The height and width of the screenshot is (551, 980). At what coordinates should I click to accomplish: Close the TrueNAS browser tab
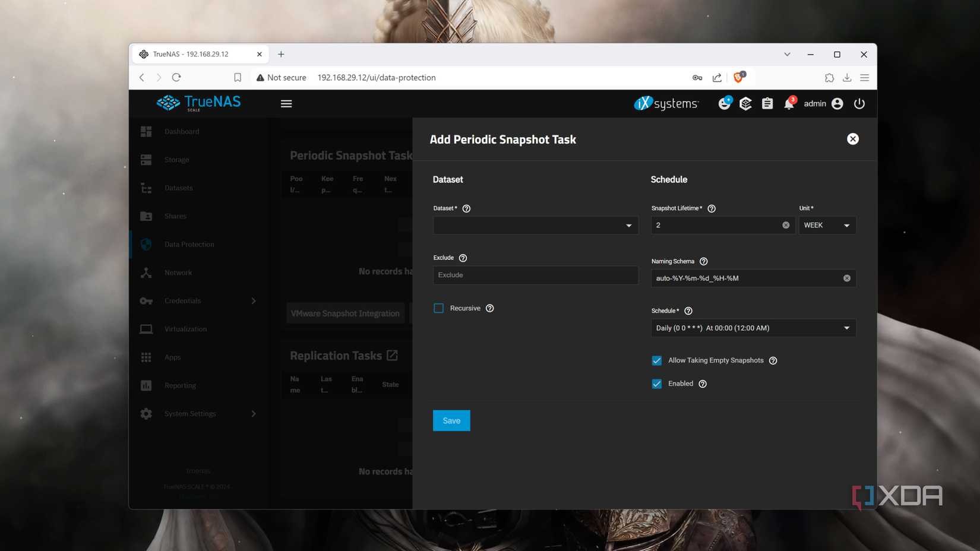pos(260,54)
